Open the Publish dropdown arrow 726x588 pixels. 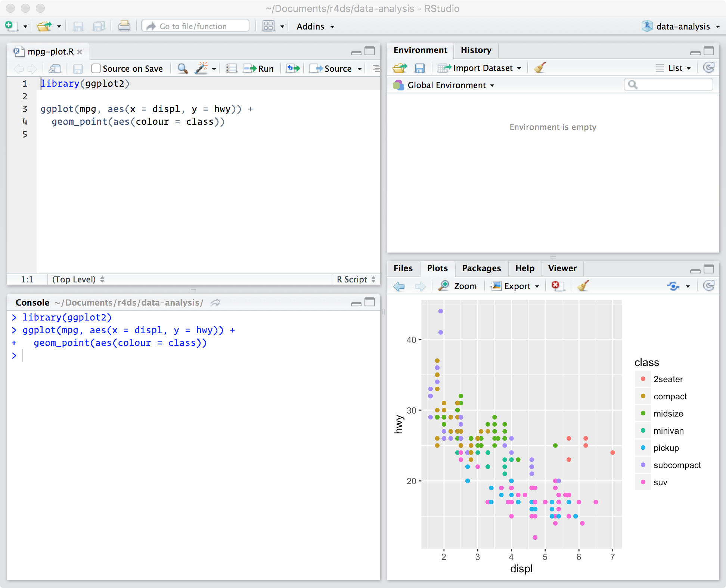pyautogui.click(x=688, y=287)
